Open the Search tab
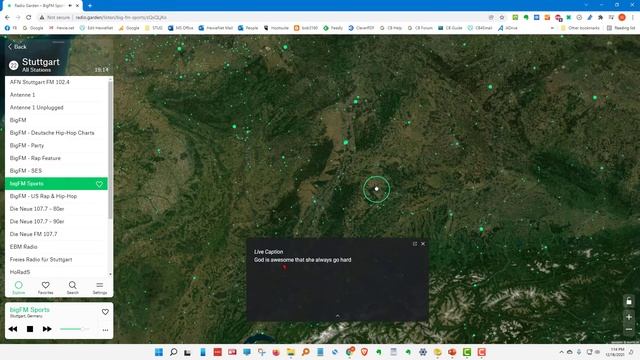640x360 pixels. pyautogui.click(x=73, y=287)
